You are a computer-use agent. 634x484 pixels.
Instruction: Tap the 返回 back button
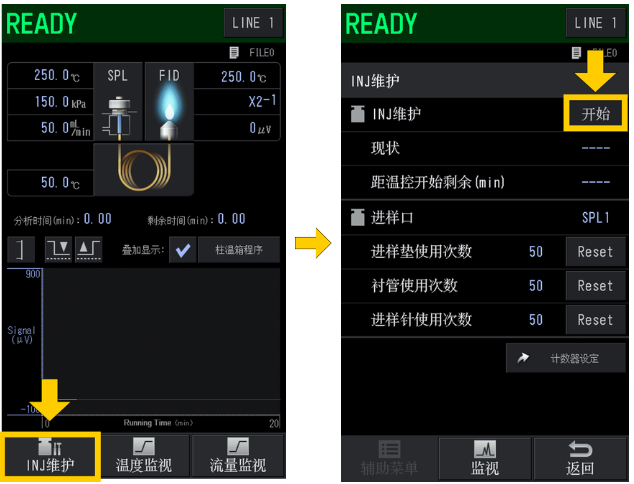[580, 458]
